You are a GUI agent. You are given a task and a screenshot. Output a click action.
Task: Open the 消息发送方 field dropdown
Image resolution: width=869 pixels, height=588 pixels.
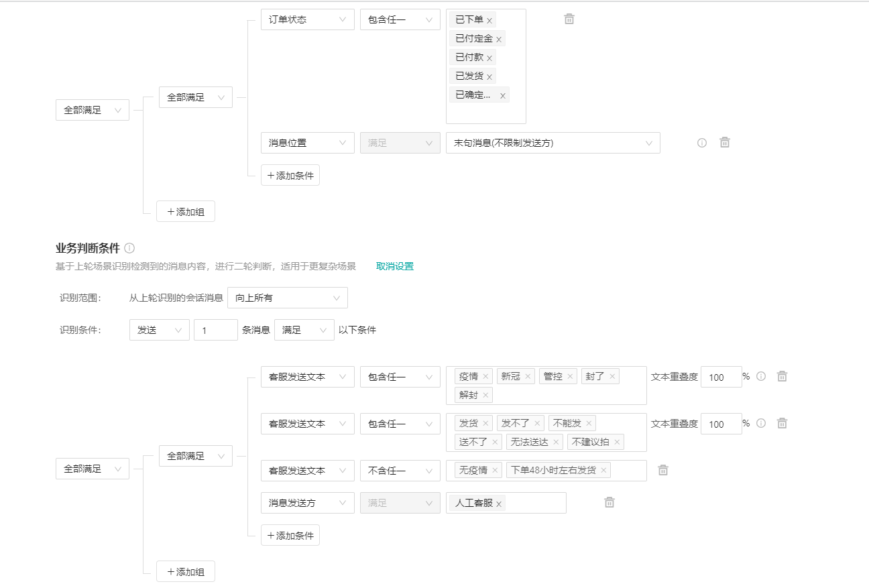[x=308, y=503]
